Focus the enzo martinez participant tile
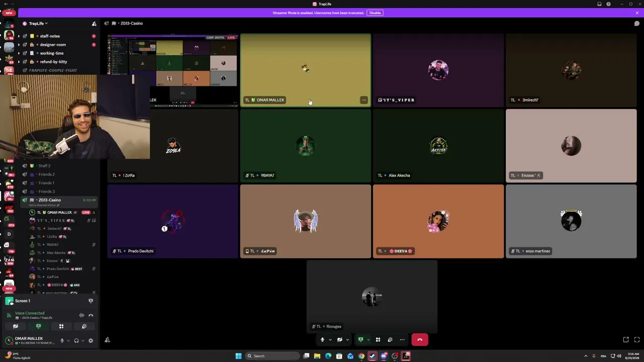Viewport: 644px width, 362px height. coord(571,221)
